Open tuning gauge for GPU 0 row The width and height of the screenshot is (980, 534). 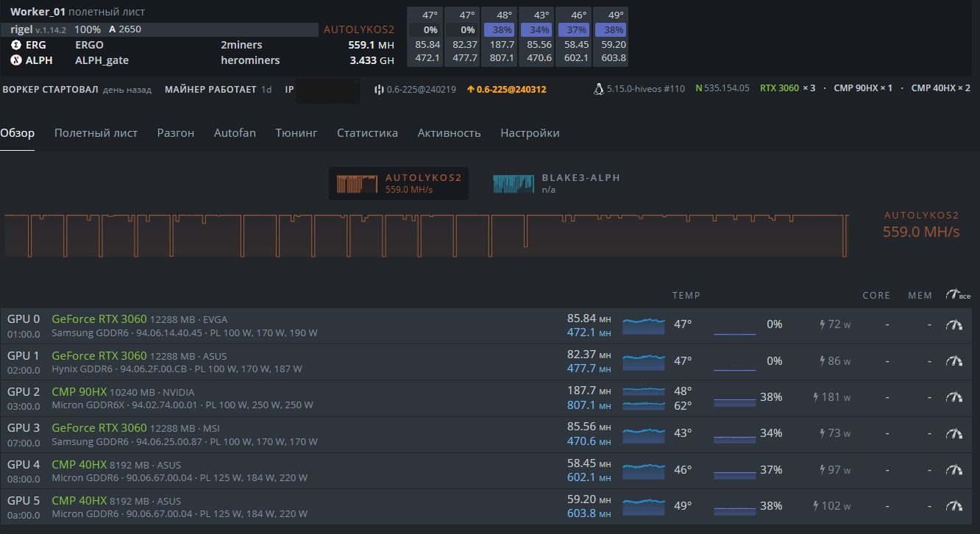point(954,324)
